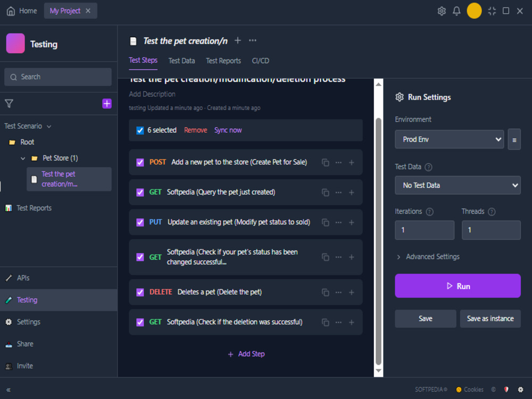
Task: Click the Remove link
Action: pos(195,130)
